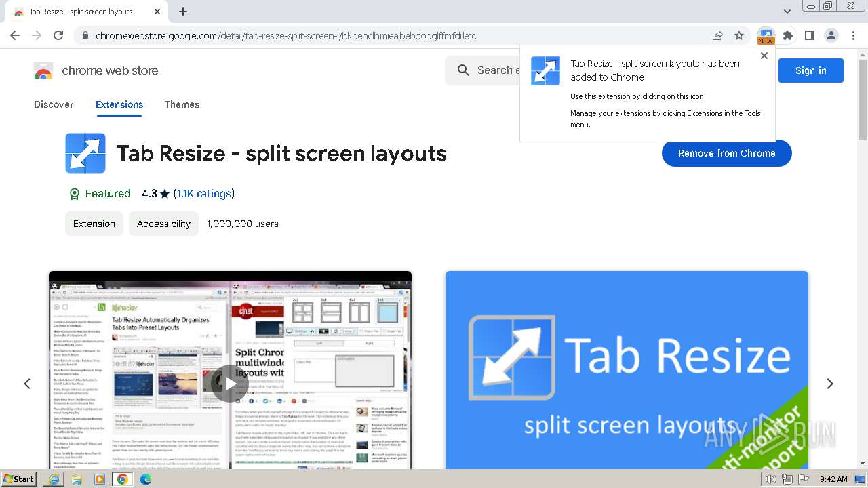Go to the Discover tab
This screenshot has height=488, width=868.
tap(54, 104)
